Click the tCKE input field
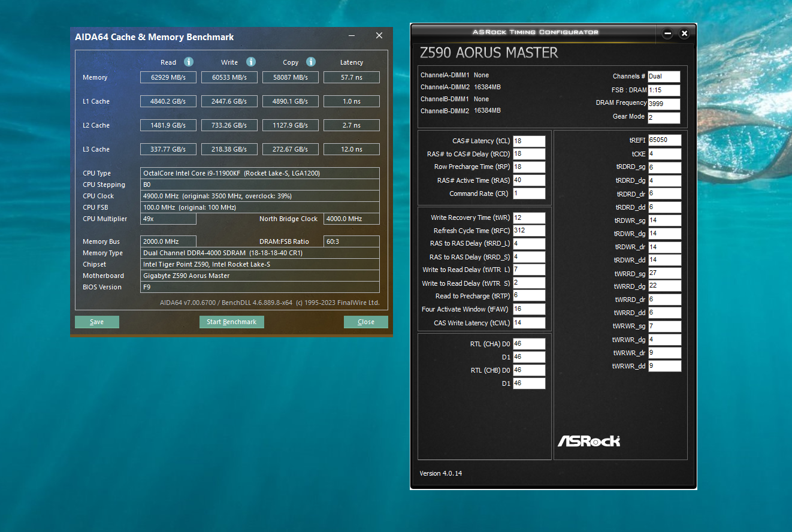Image resolution: width=792 pixels, height=532 pixels. [x=664, y=154]
